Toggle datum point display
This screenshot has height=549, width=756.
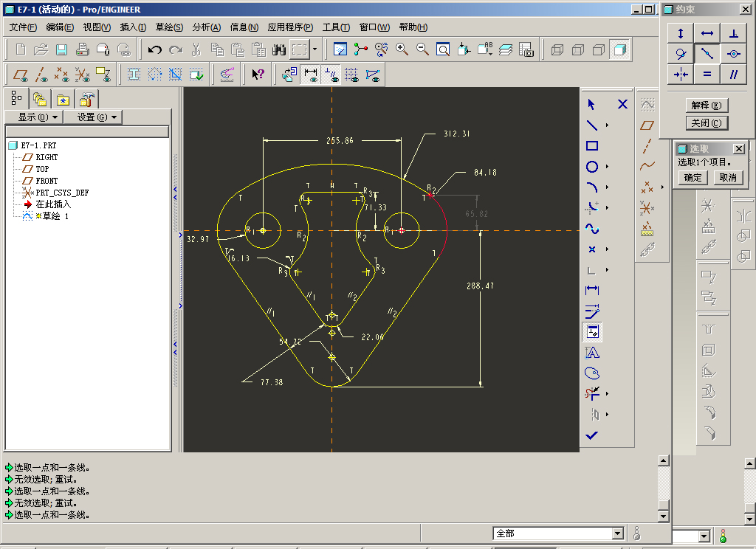62,75
